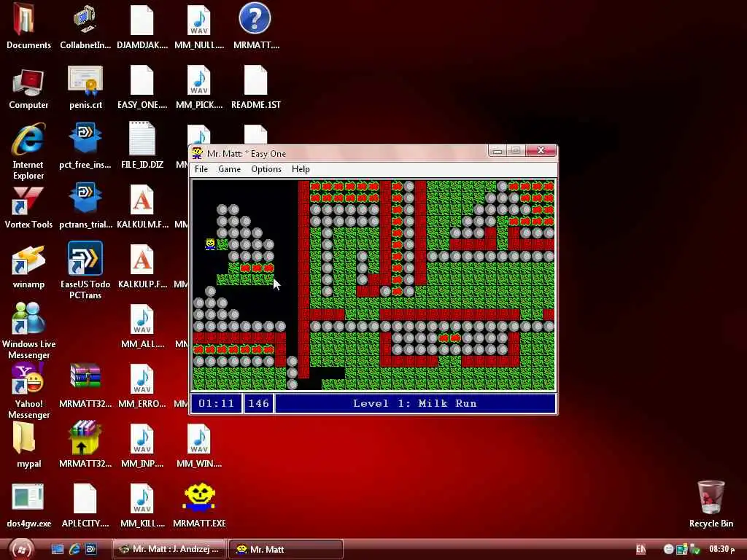Select the dos4gw.exe program icon
The width and height of the screenshot is (747, 560).
(28, 506)
